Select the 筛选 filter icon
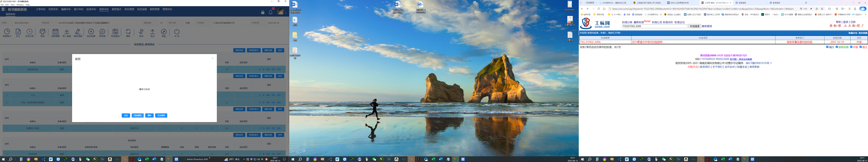Viewport: 868px width, 162px height. (43, 33)
